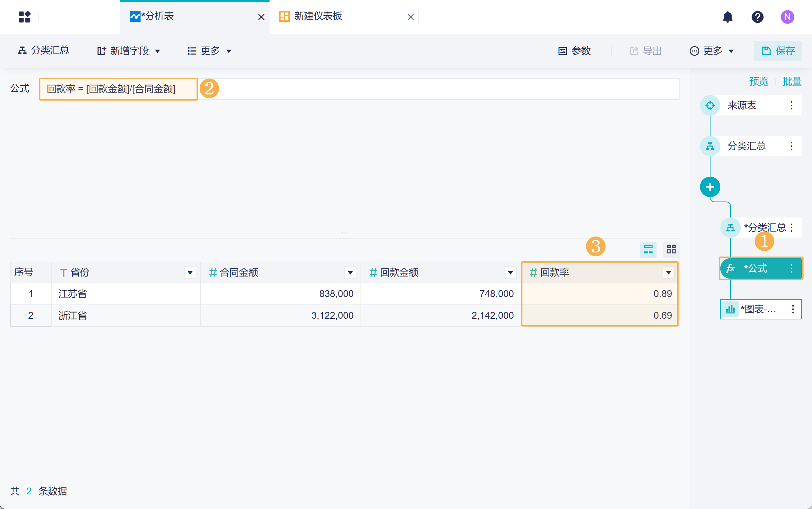Open the help question mark icon
Viewport: 812px width, 509px height.
pyautogui.click(x=757, y=17)
